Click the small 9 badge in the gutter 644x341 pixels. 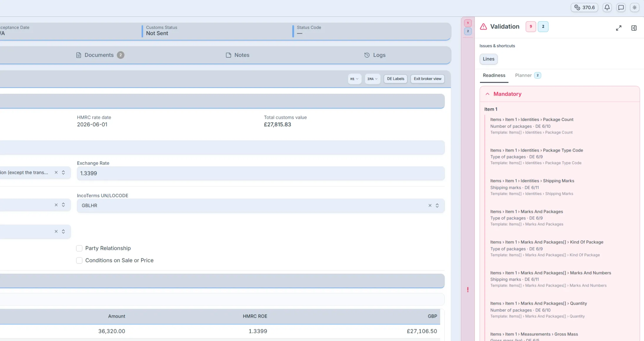pos(468,23)
